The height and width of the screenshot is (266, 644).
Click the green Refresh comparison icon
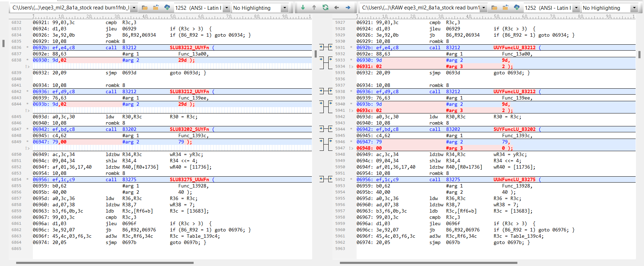(325, 7)
